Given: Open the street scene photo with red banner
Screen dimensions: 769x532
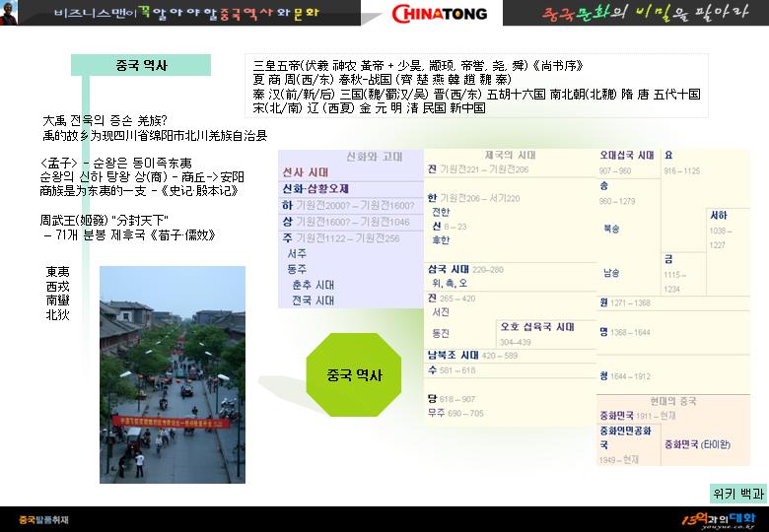Looking at the screenshot, I should coord(173,374).
